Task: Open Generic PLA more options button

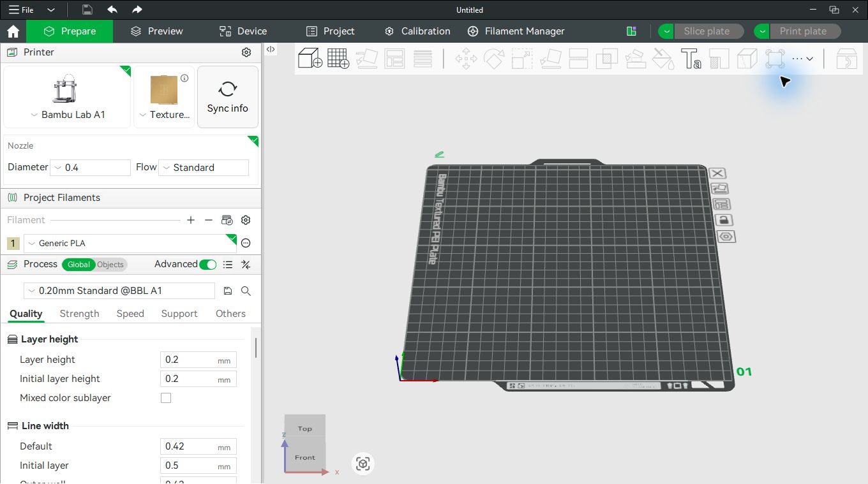Action: 246,243
